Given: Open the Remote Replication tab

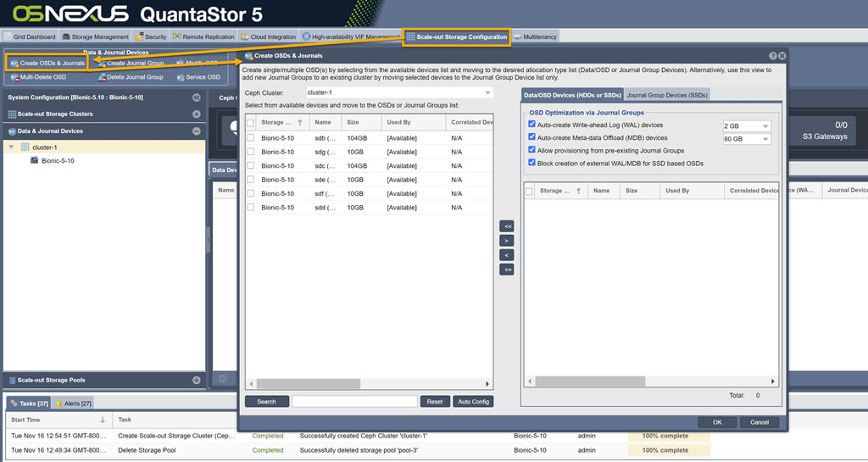Looking at the screenshot, I should click(x=203, y=36).
